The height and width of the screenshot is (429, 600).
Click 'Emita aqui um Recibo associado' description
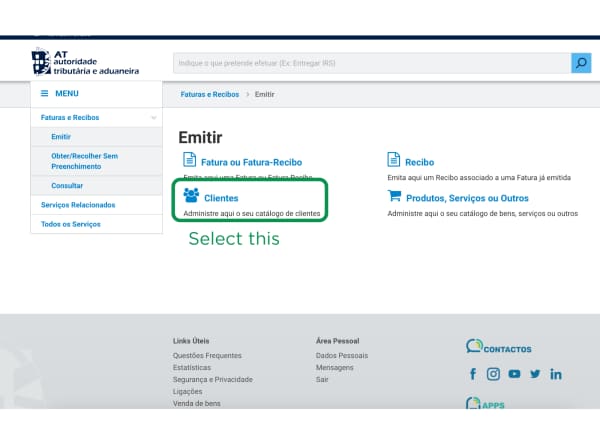(479, 178)
